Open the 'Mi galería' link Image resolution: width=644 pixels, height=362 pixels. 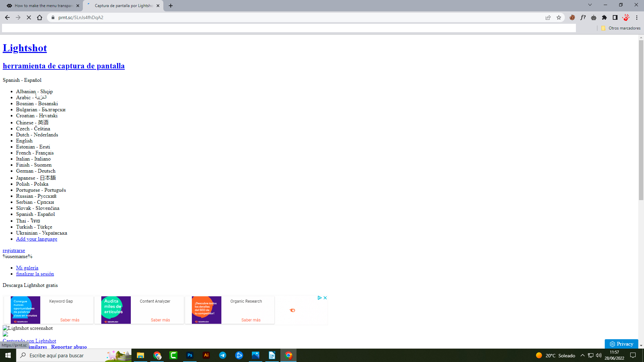coord(27,268)
